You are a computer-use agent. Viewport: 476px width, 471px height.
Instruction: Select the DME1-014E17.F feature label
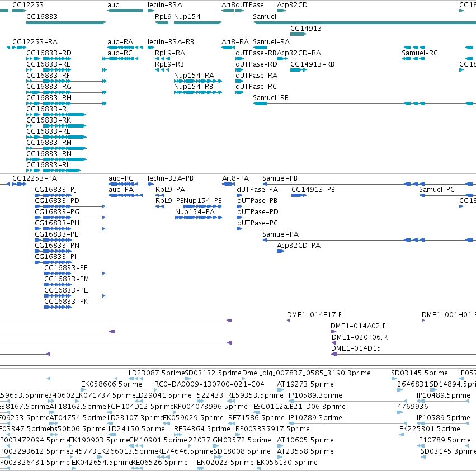(x=314, y=315)
